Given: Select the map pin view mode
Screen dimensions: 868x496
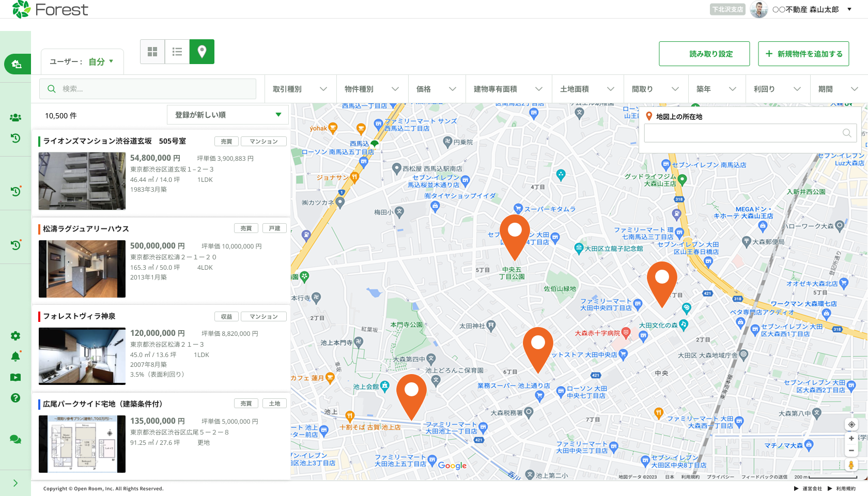Looking at the screenshot, I should point(202,52).
